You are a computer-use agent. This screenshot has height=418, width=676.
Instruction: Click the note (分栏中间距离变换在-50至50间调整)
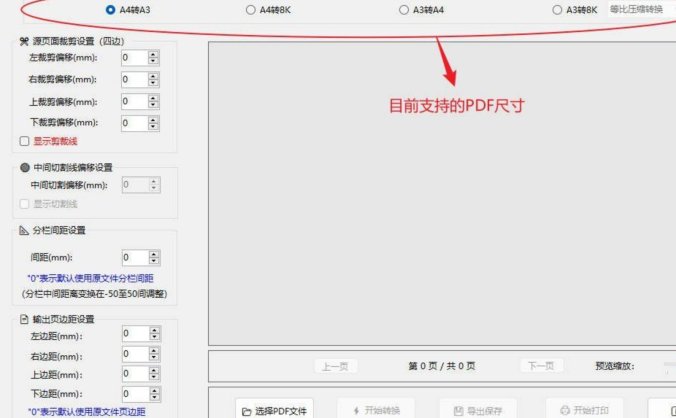coord(94,294)
